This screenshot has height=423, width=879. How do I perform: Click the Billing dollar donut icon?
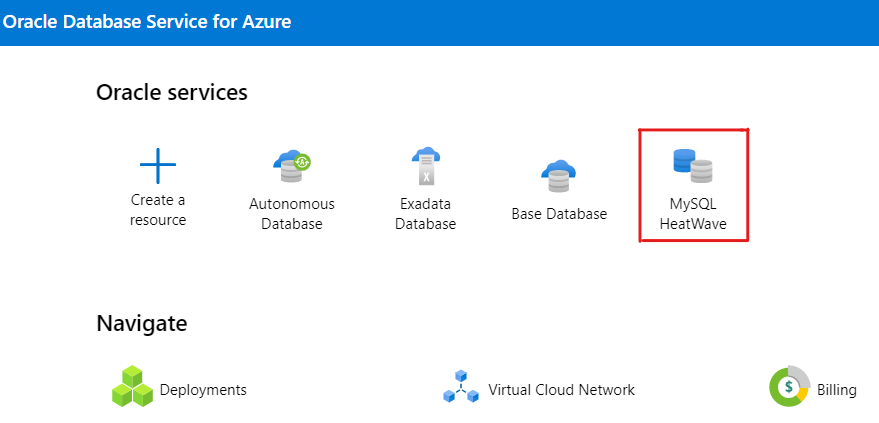790,386
